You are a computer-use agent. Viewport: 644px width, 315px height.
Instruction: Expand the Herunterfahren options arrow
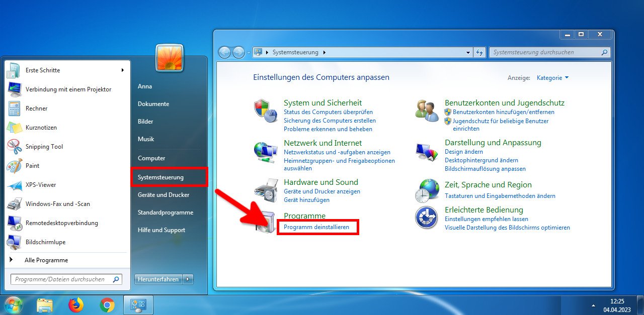pyautogui.click(x=188, y=279)
